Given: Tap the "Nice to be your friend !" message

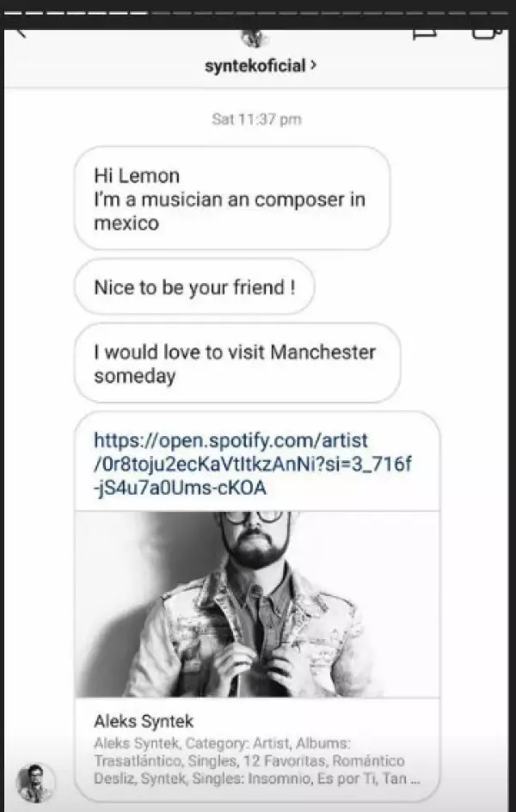Looking at the screenshot, I should click(x=194, y=286).
